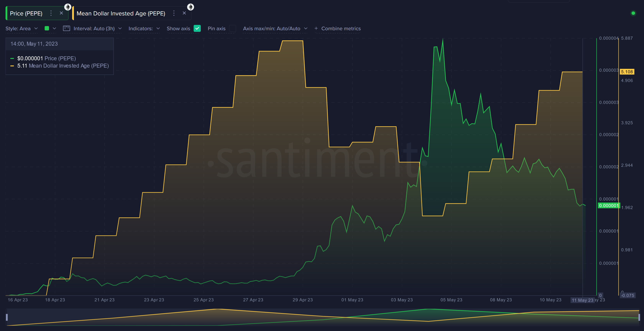Remove the Price (PEPE) metric
The width and height of the screenshot is (644, 331).
(61, 13)
